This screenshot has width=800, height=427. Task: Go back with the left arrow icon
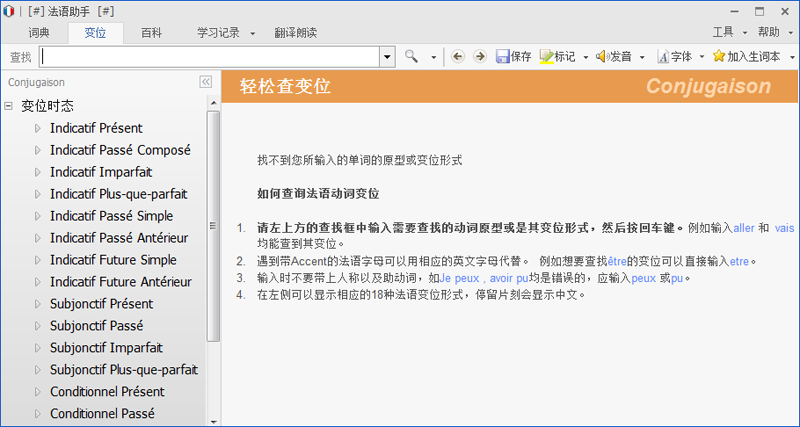(458, 57)
